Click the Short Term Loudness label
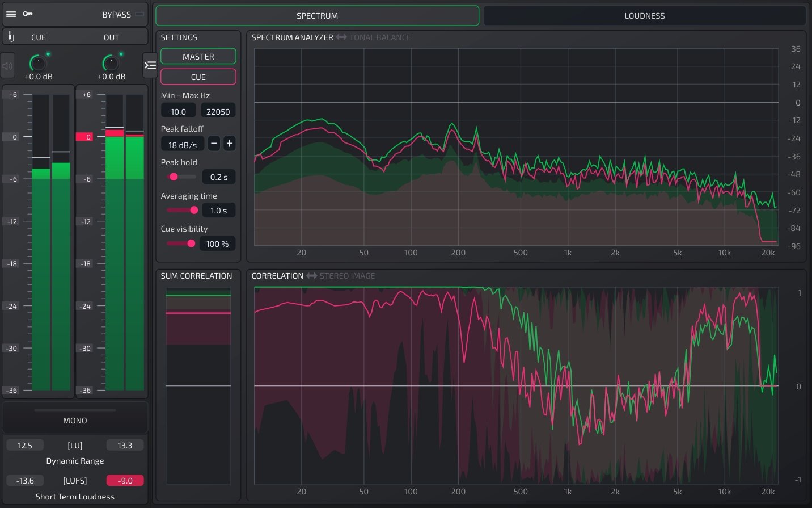 pyautogui.click(x=75, y=497)
